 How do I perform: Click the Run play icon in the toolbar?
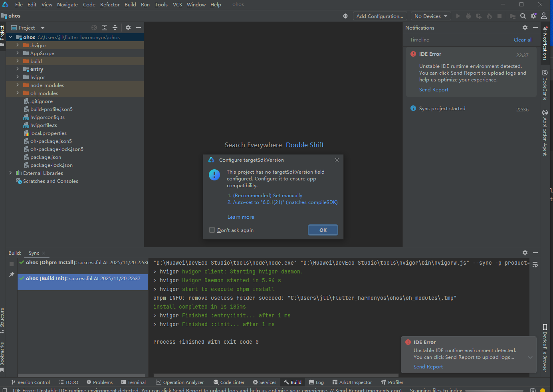coord(458,16)
